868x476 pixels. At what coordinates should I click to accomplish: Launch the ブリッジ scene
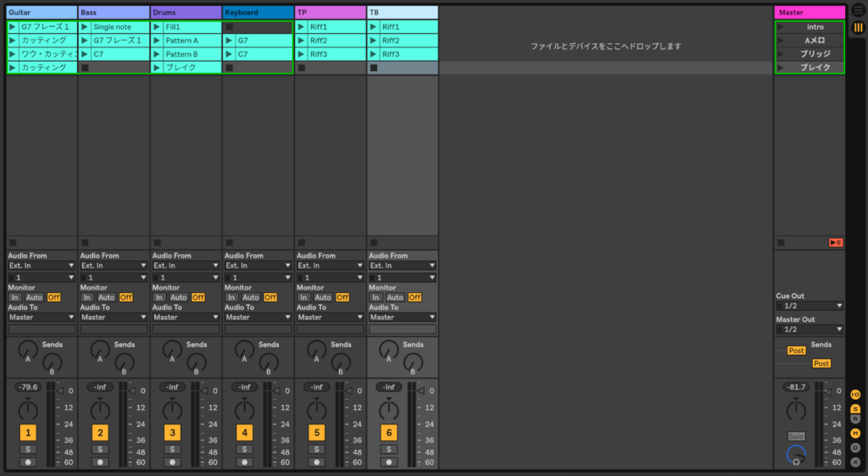781,54
